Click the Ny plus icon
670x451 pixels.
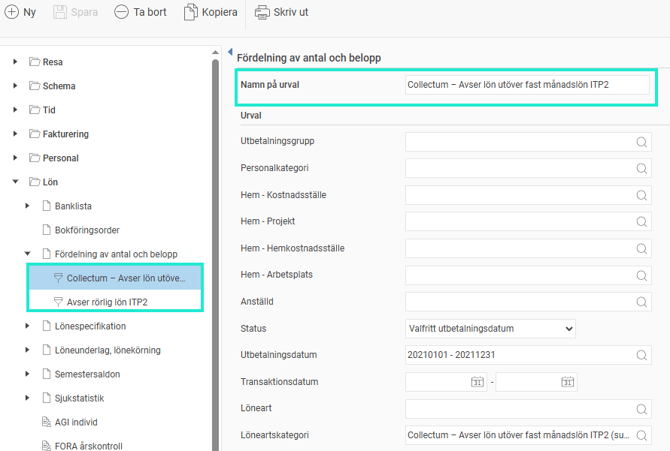(x=12, y=13)
